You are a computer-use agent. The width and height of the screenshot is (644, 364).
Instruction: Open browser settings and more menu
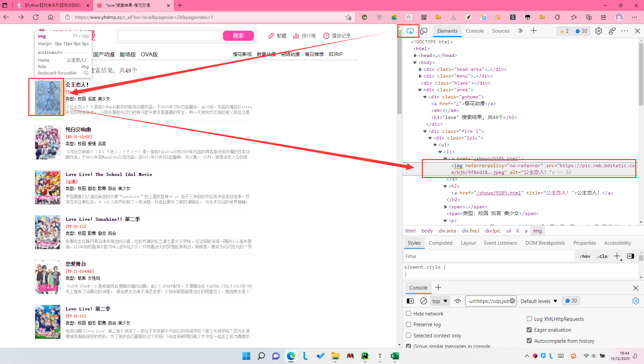click(x=635, y=17)
